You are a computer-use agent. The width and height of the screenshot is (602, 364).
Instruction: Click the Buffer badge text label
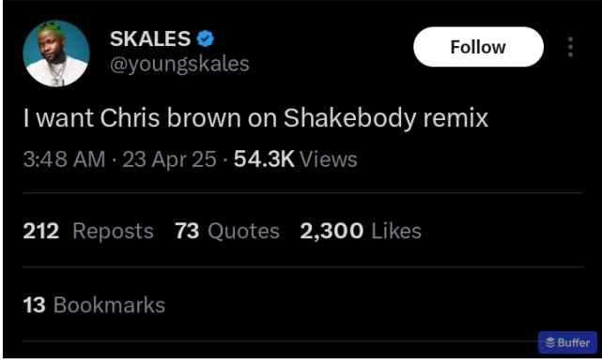[x=574, y=342]
